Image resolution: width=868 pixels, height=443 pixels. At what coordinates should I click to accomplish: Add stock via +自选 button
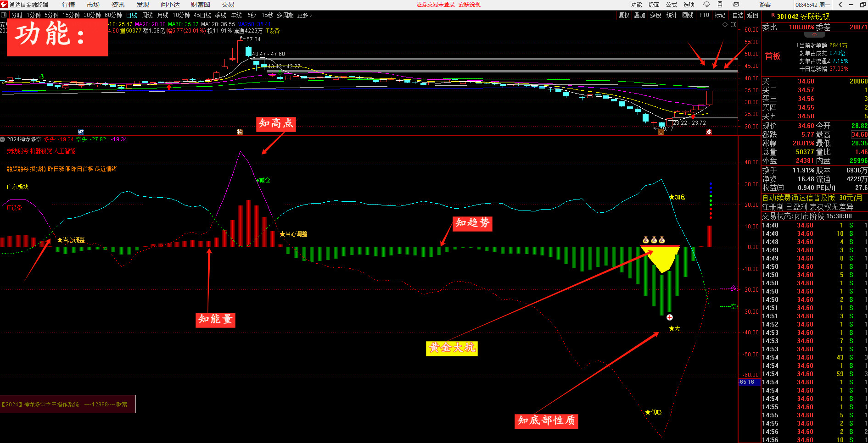736,15
